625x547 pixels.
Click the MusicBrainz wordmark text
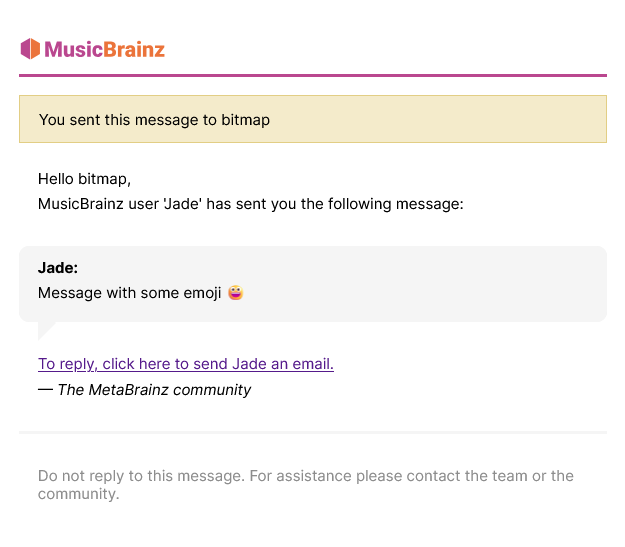(x=104, y=49)
